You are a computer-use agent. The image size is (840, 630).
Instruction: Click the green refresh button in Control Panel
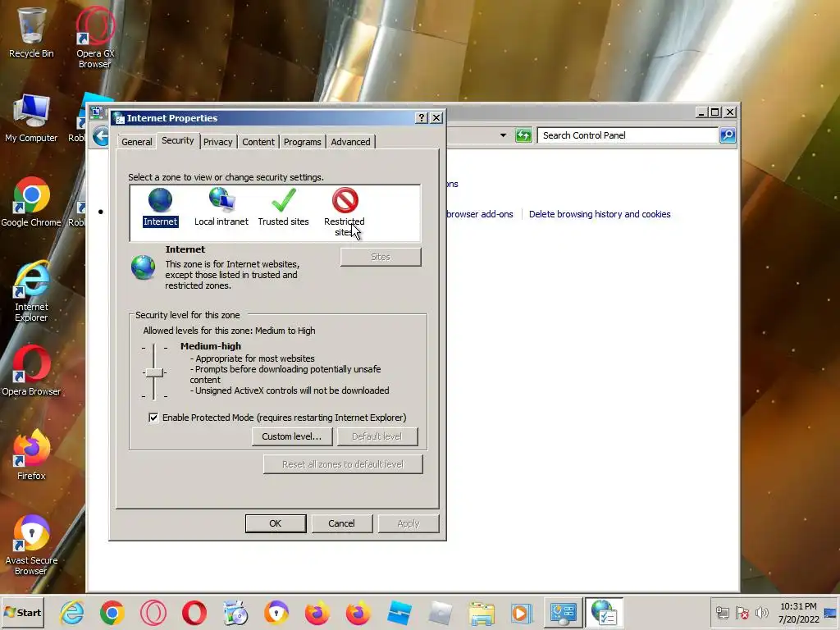click(x=523, y=135)
